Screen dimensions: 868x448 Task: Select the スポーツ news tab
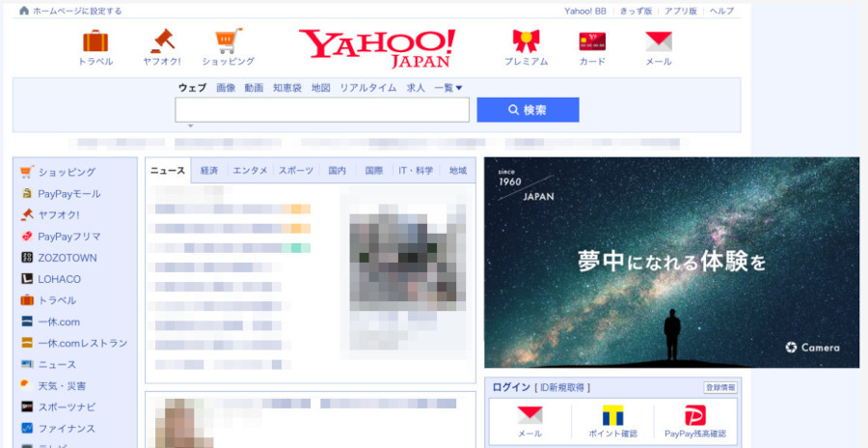tap(296, 171)
